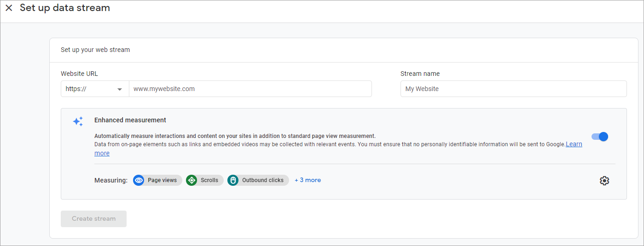This screenshot has height=246, width=644.
Task: Click the Website URL input field
Action: 250,89
